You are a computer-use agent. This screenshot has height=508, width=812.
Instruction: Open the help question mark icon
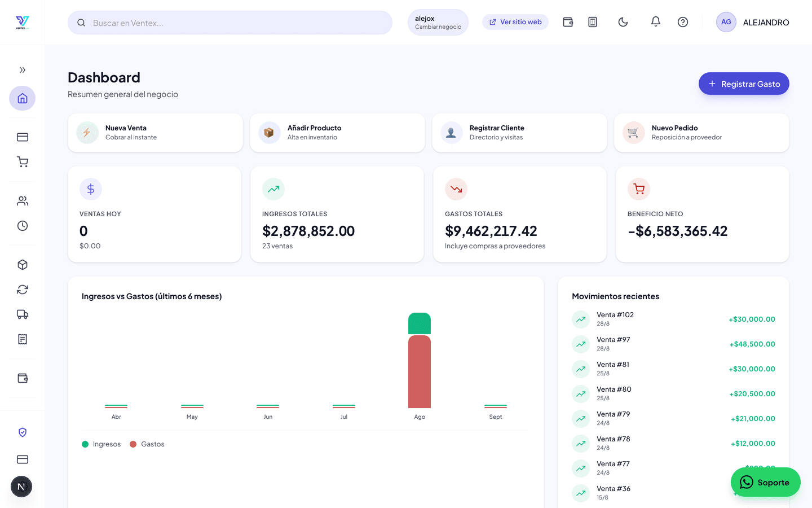[x=683, y=22]
